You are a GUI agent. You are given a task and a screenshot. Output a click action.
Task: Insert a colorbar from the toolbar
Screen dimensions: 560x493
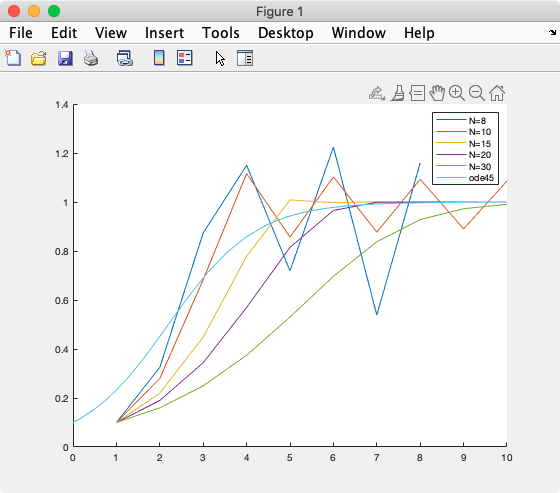pos(159,58)
